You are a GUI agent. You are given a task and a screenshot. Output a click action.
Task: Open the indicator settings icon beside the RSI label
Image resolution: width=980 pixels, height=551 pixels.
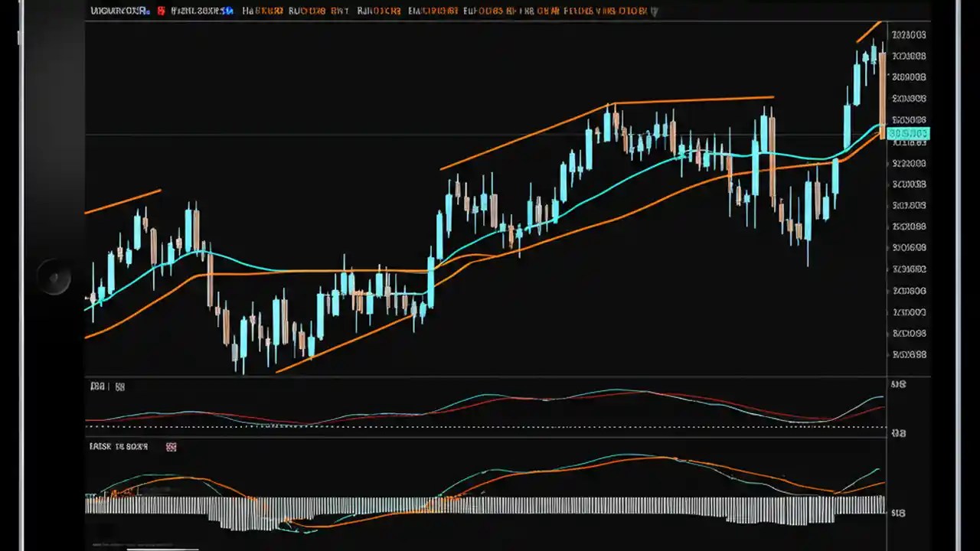(119, 386)
